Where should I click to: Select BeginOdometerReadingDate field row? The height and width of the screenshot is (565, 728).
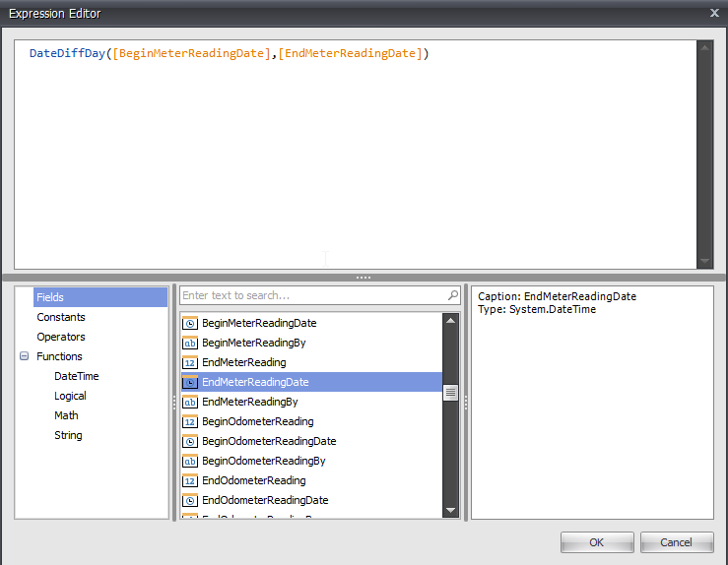tap(311, 442)
